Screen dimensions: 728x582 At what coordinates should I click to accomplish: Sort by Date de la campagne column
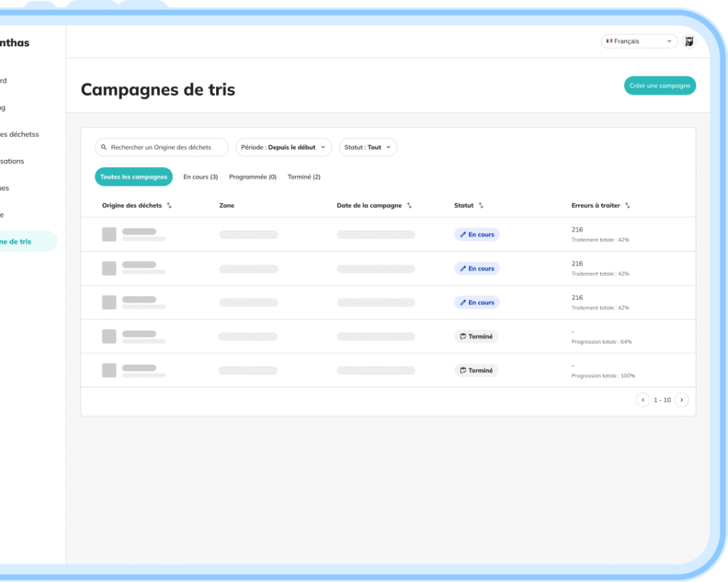click(x=409, y=205)
